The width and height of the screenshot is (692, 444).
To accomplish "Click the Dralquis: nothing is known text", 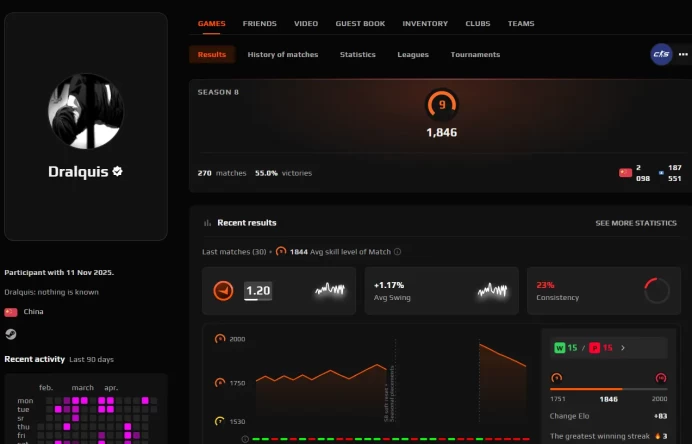I will coord(52,292).
